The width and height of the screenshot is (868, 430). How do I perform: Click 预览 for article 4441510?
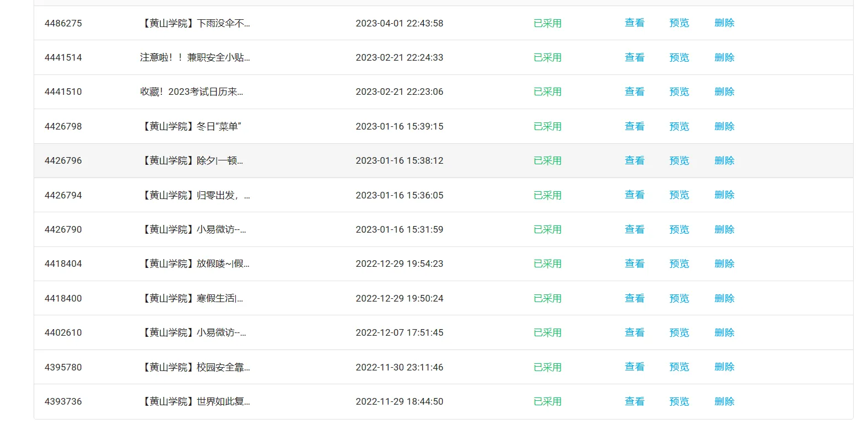click(x=679, y=92)
